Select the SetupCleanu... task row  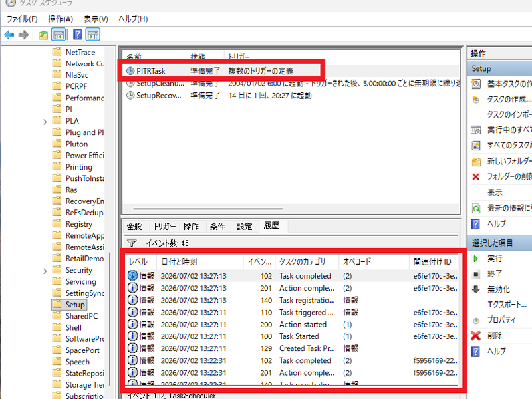(x=293, y=84)
